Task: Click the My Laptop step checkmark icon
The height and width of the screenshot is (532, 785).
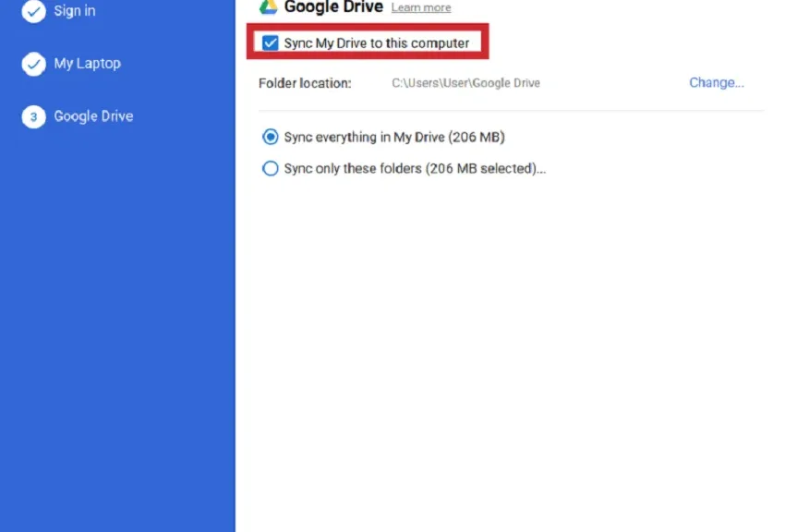Action: 33,64
